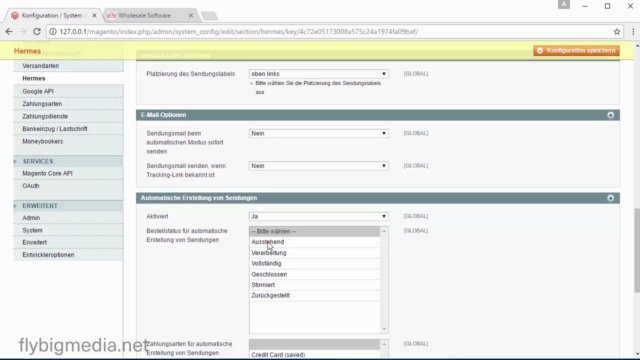Open Platzierung des Sendungslabels dropdown
The image size is (640, 360).
click(319, 74)
